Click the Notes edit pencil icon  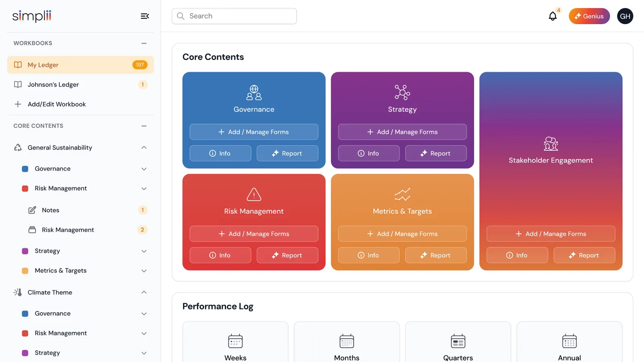(x=32, y=210)
